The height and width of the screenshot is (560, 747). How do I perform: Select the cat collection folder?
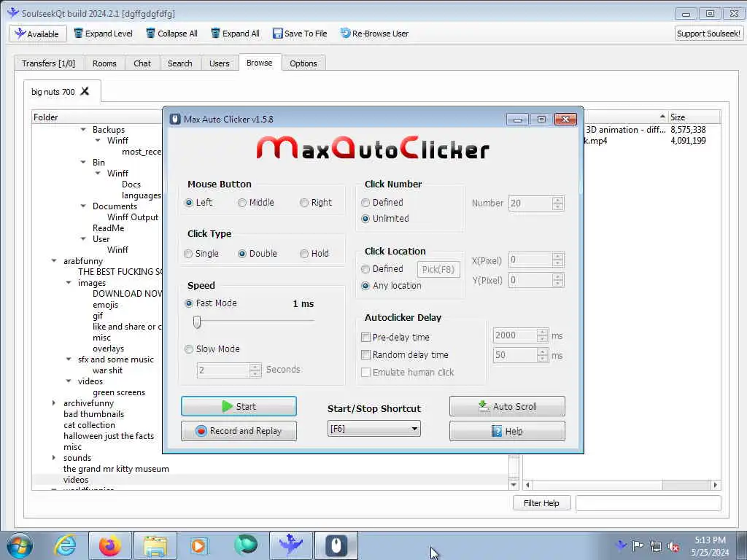click(89, 425)
